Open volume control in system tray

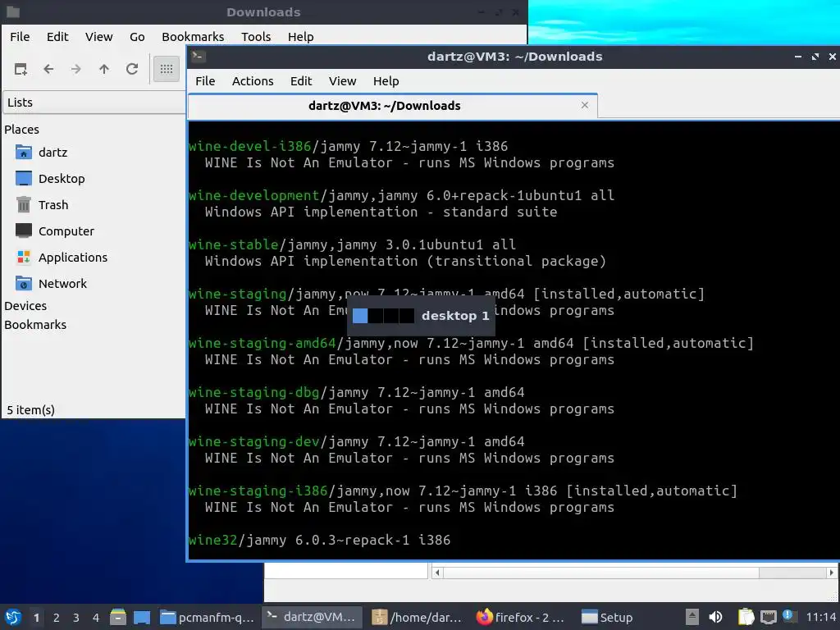coord(715,617)
